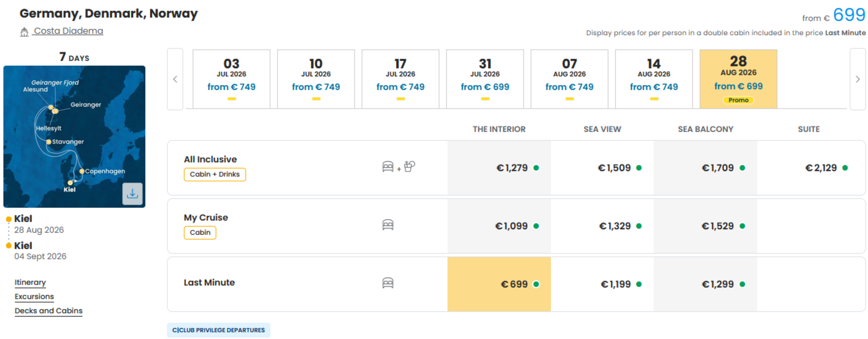Select the 10 Jul 2026 departure

[x=316, y=79]
